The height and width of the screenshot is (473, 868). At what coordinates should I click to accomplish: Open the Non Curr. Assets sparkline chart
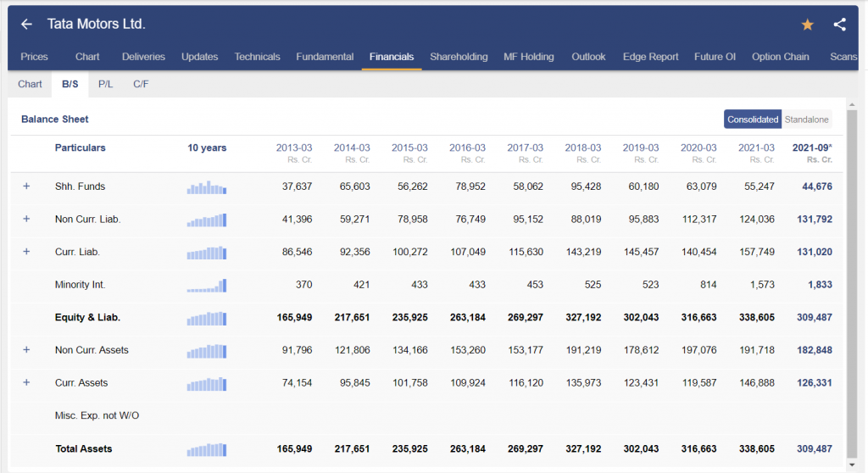coord(207,351)
